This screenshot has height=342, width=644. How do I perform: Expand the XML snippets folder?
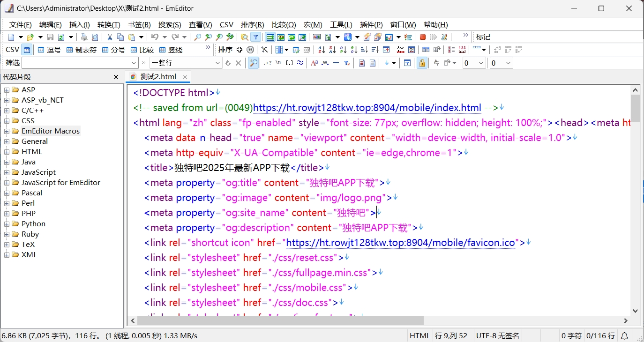(7, 255)
